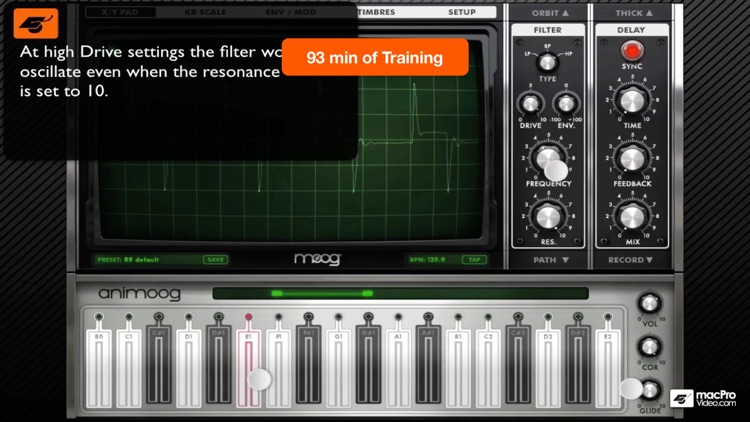Toggle the red Delay SYNC button
The width and height of the screenshot is (750, 422).
(x=632, y=50)
